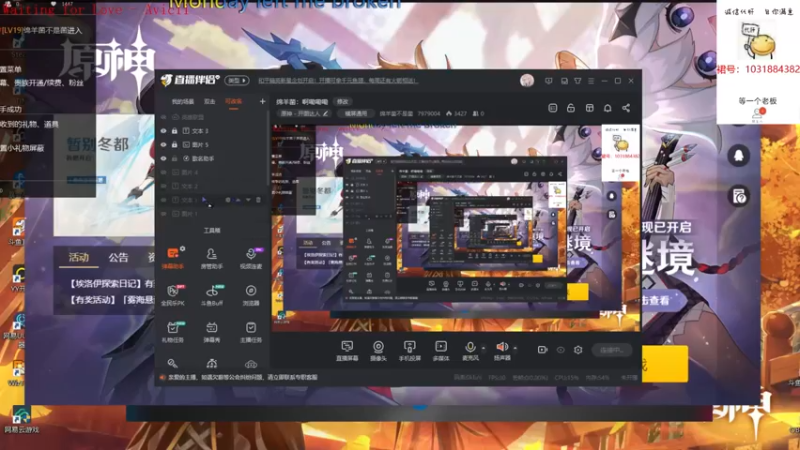Switch to the 我的场景 scene tab
Image resolution: width=800 pixels, height=450 pixels.
click(183, 102)
